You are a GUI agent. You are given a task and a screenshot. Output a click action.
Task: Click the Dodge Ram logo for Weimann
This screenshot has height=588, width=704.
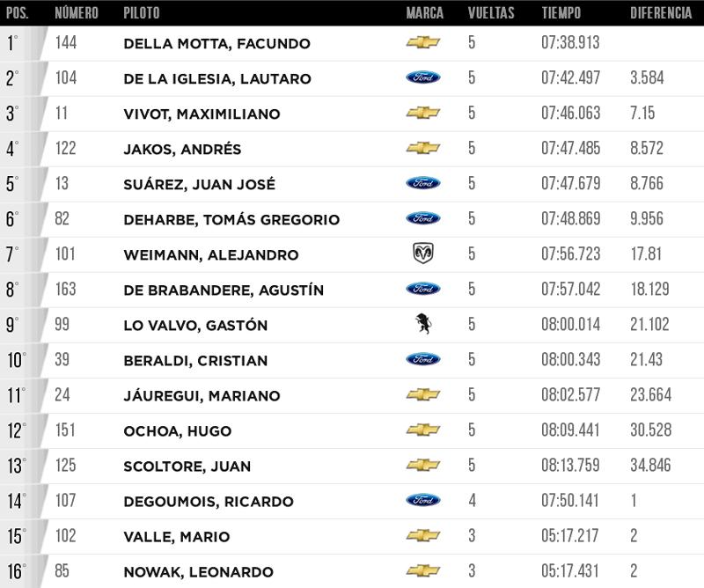click(423, 254)
